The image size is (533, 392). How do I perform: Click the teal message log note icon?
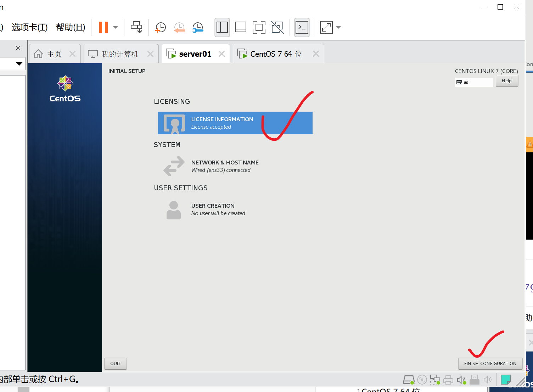[506, 380]
